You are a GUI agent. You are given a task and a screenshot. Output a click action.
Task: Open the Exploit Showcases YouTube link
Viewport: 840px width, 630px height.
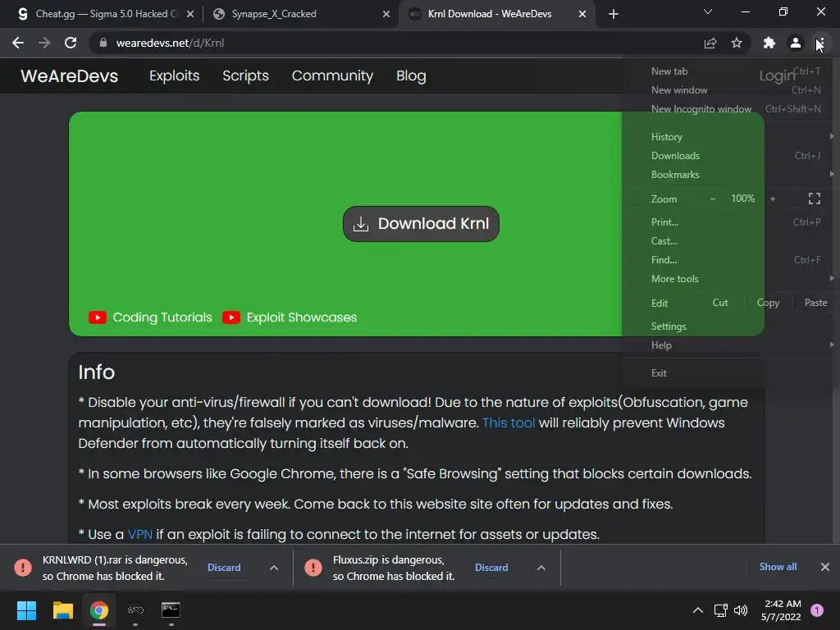point(290,317)
